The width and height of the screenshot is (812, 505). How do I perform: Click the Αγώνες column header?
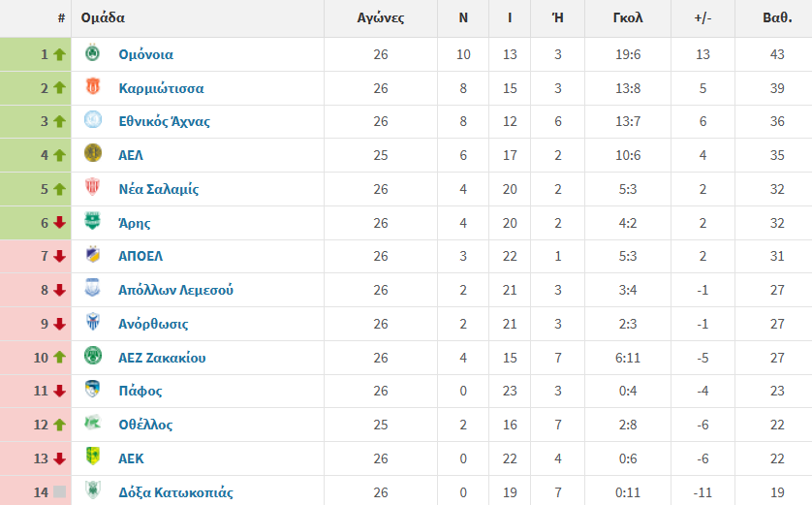click(x=381, y=18)
